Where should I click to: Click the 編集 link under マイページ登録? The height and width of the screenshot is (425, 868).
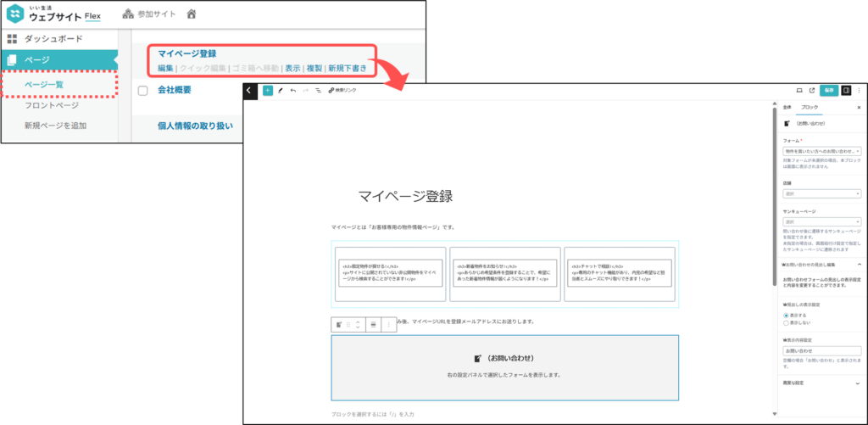coord(165,68)
